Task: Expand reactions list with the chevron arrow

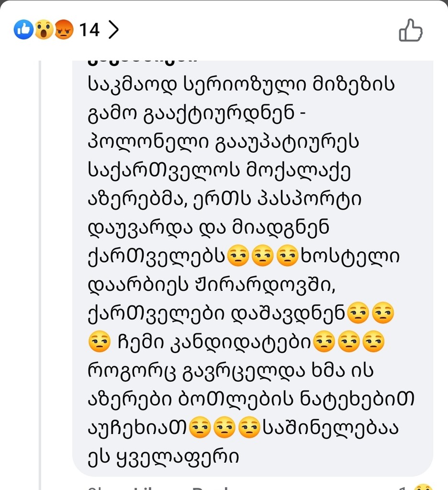Action: pyautogui.click(x=113, y=31)
